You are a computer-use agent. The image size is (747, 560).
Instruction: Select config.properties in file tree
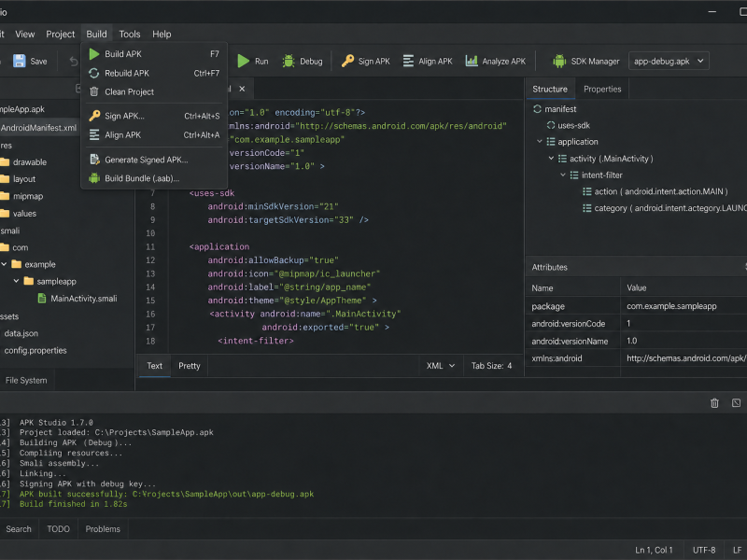coord(35,351)
